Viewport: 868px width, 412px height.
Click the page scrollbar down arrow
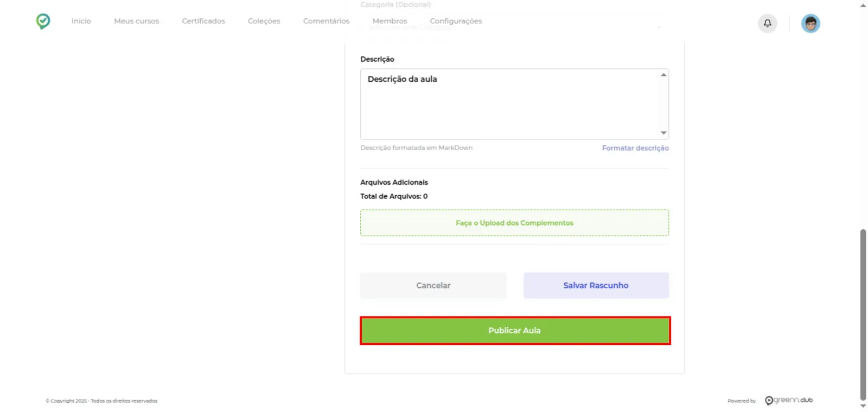(863, 406)
